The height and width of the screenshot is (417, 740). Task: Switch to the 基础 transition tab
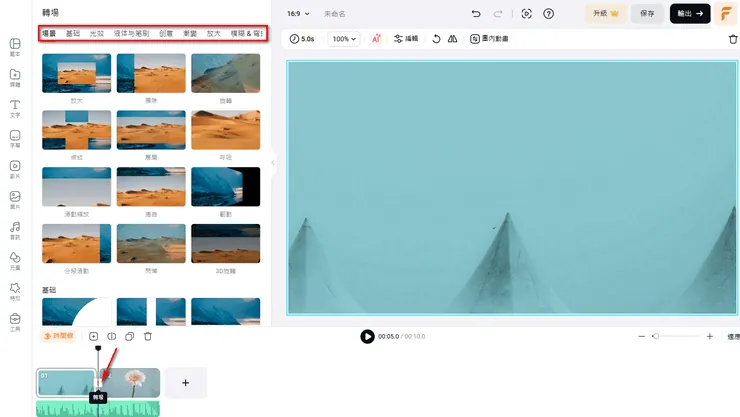73,34
